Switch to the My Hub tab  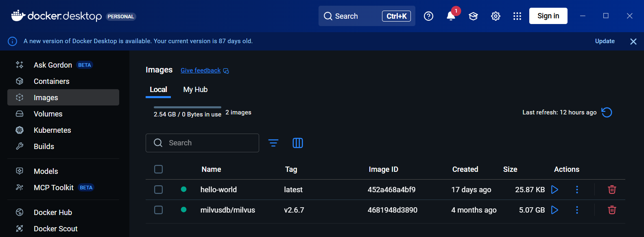click(195, 90)
